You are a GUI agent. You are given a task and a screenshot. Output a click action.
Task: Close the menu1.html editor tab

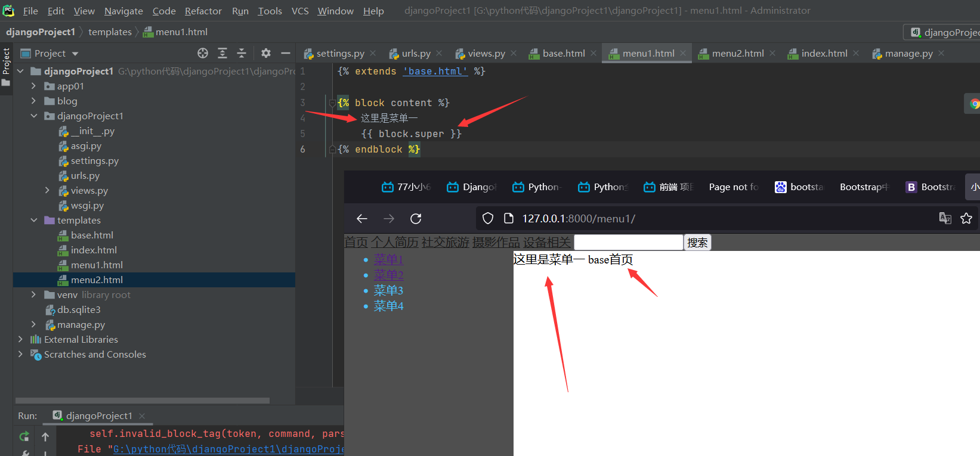683,53
